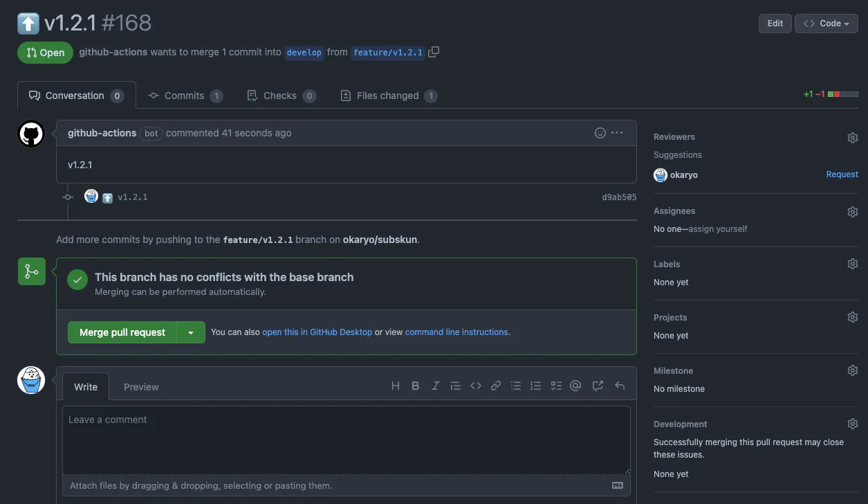Add a bulleted list to the comment
Viewport: 868px width, 504px height.
[515, 386]
